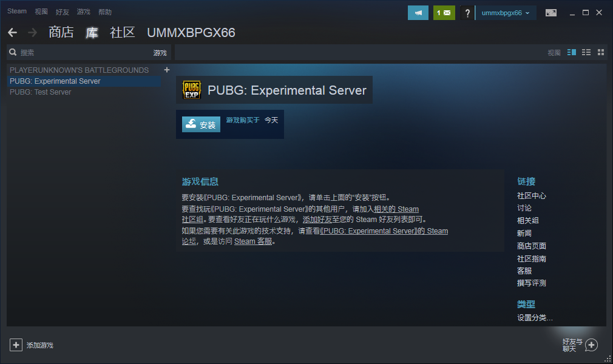613x364 pixels.
Task: Open 社区中心 link
Action: click(531, 195)
